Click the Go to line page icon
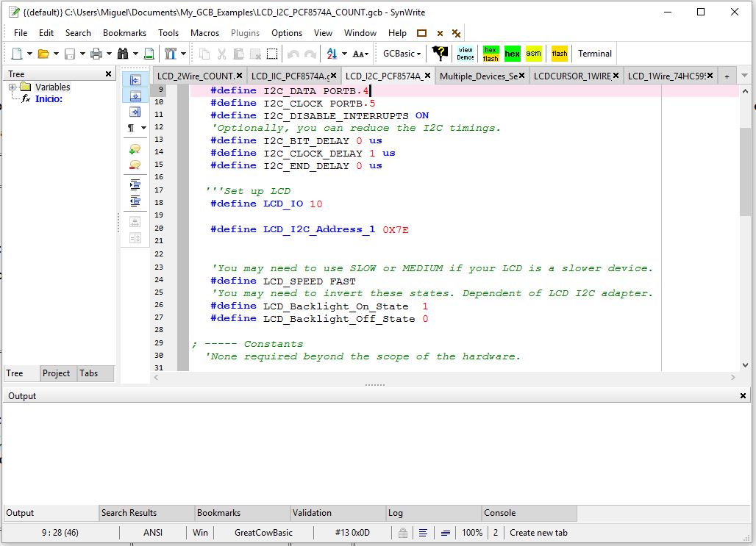Screen dimensions: 756x546 point(149,54)
